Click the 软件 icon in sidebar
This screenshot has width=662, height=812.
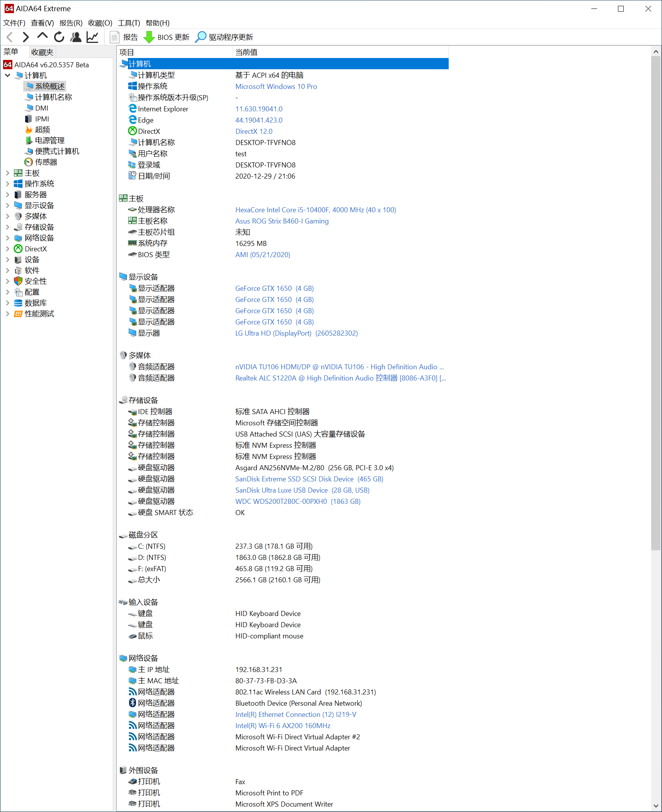(18, 270)
